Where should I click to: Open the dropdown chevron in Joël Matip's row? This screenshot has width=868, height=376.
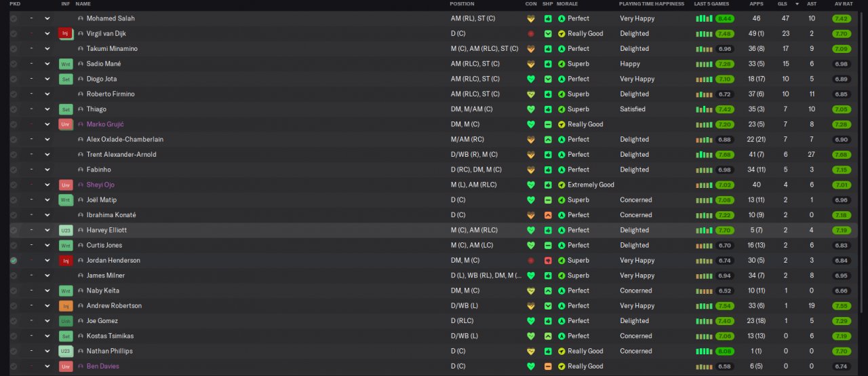(47, 200)
